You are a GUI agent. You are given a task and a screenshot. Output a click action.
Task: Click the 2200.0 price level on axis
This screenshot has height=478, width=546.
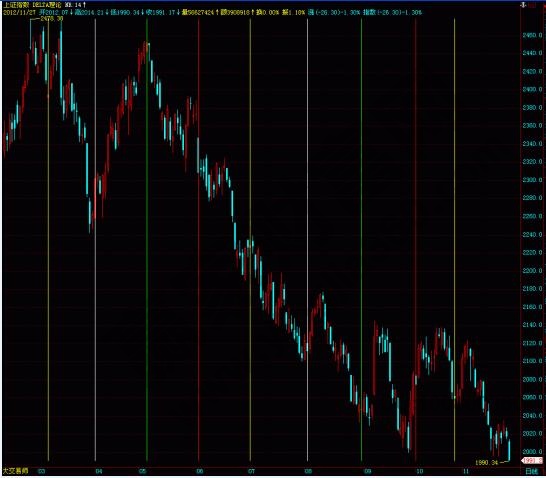532,271
